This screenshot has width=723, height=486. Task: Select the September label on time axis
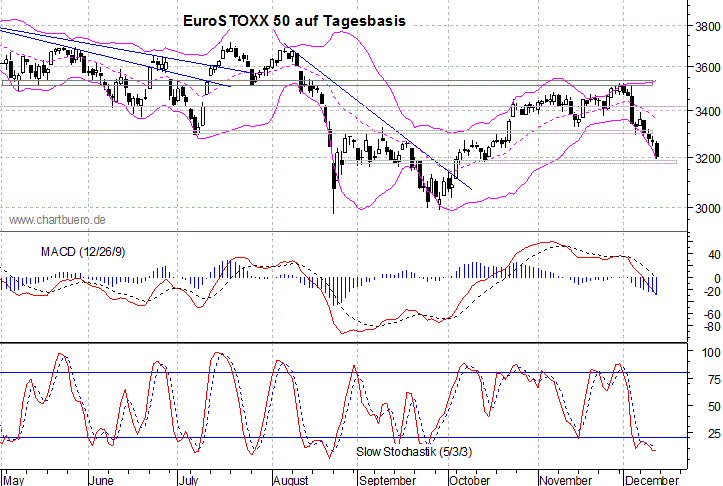click(388, 480)
